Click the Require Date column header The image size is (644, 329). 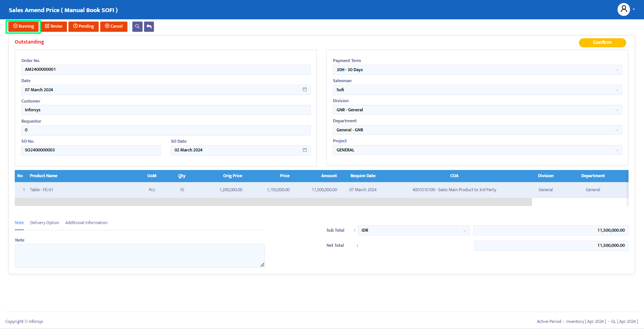click(363, 176)
